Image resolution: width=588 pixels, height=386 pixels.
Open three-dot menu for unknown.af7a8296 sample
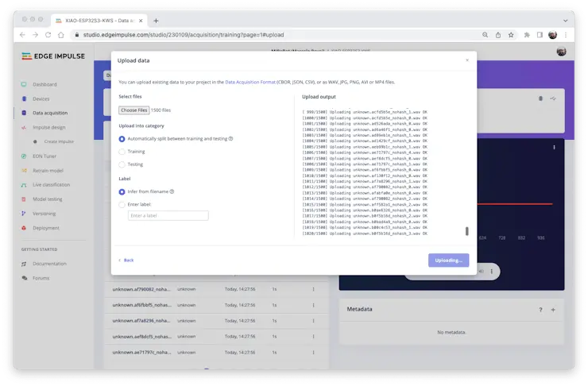click(313, 320)
